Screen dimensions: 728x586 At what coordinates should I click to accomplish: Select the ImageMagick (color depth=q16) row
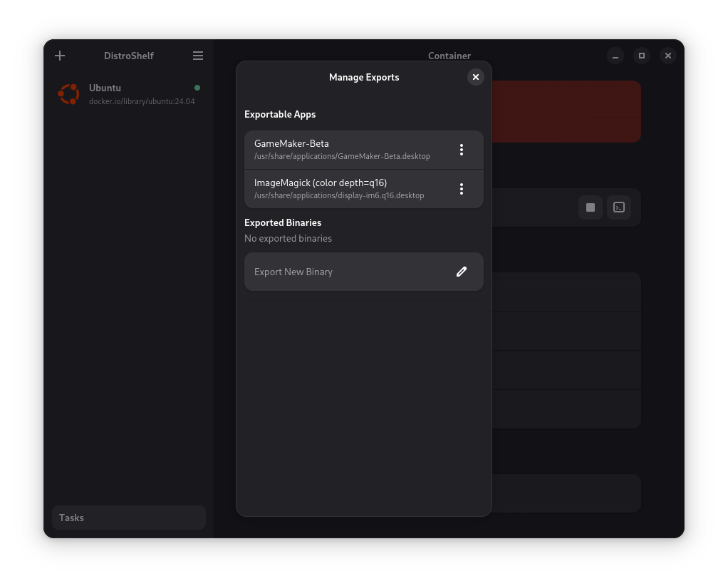(x=364, y=189)
